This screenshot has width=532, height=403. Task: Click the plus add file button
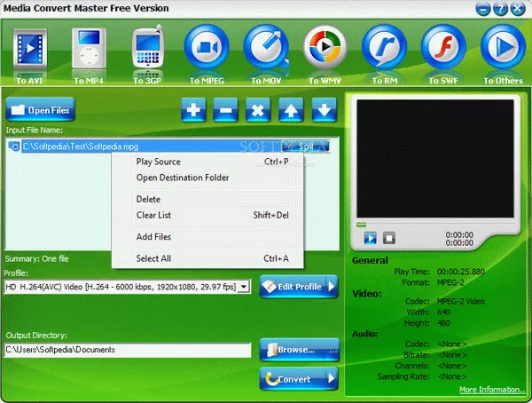pos(194,111)
